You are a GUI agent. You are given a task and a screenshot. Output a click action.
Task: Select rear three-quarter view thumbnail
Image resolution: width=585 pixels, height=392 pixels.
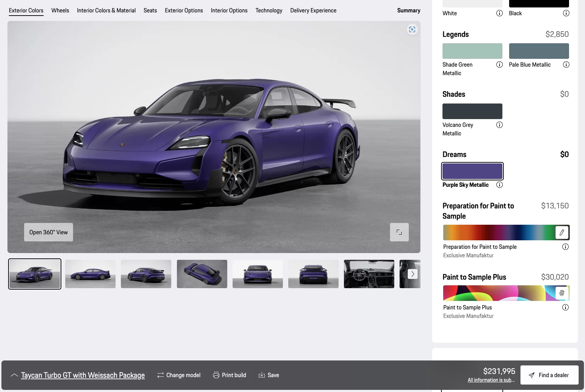pos(146,274)
